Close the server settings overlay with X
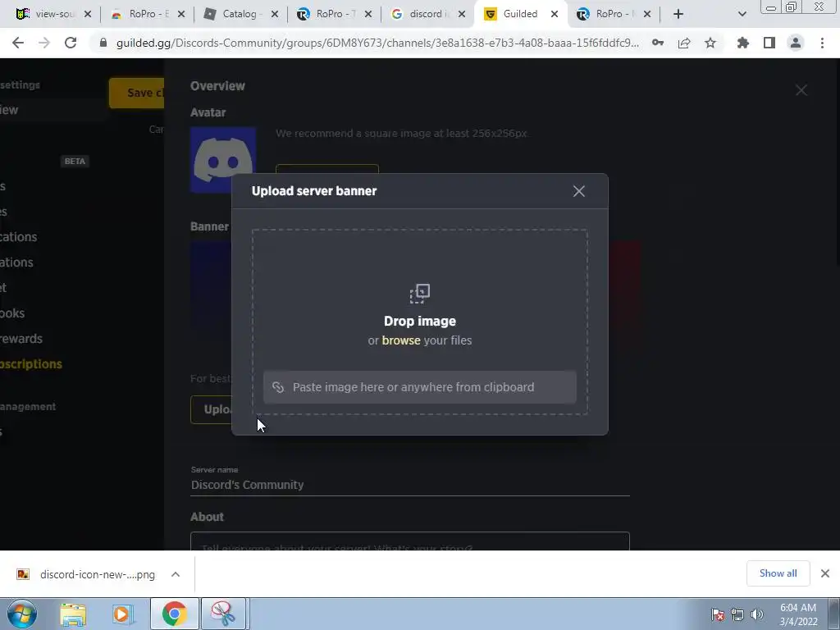840x630 pixels. coord(801,90)
